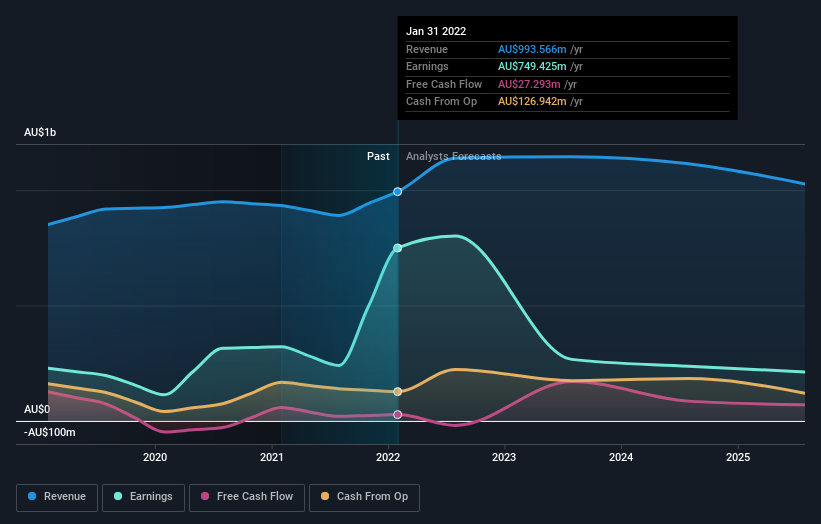Click the Cash From Op label in tooltip

pyautogui.click(x=441, y=102)
